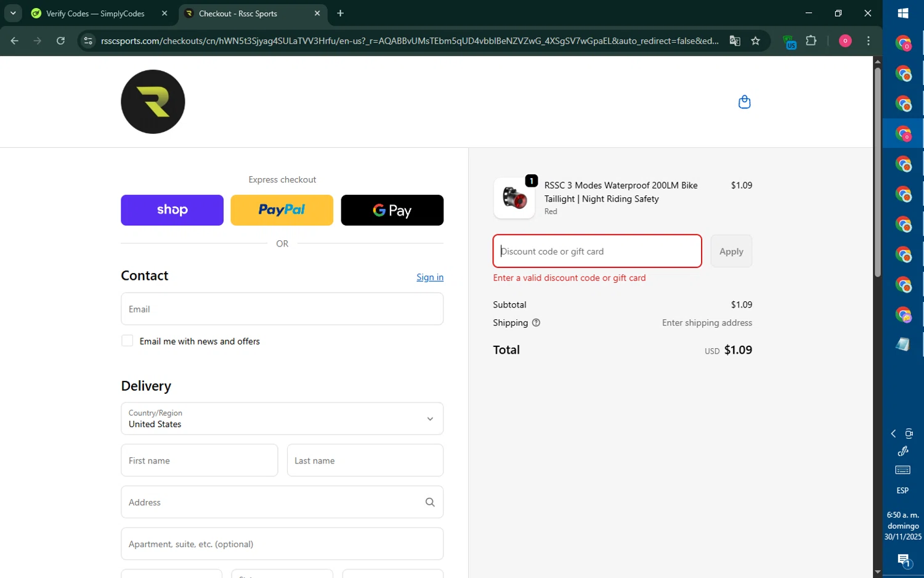
Task: Click the scrollbar down arrow
Action: 877,572
